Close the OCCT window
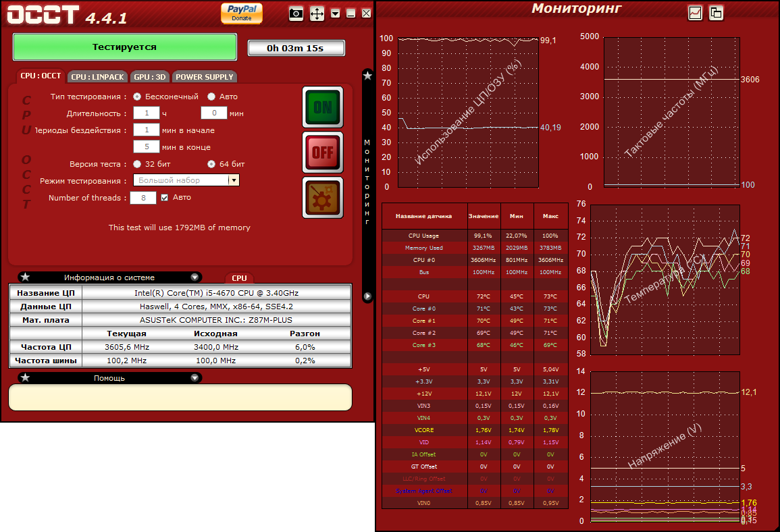The image size is (780, 532). [x=366, y=14]
